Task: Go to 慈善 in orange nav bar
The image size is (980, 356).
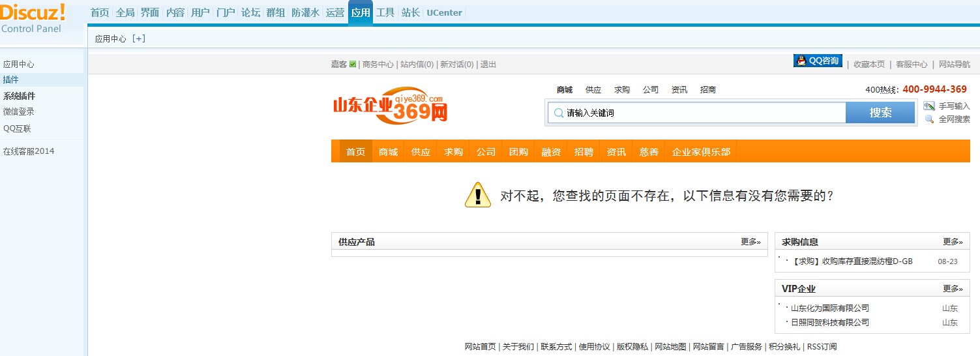Action: (x=649, y=151)
